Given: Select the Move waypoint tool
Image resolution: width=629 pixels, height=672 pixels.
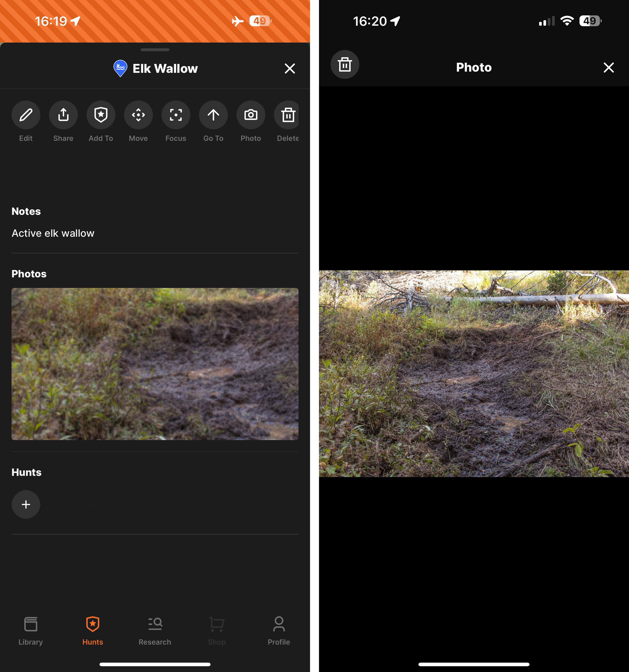Looking at the screenshot, I should 138,115.
